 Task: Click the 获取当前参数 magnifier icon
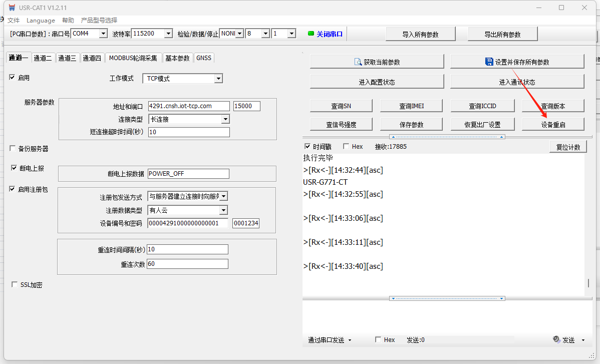coord(358,62)
